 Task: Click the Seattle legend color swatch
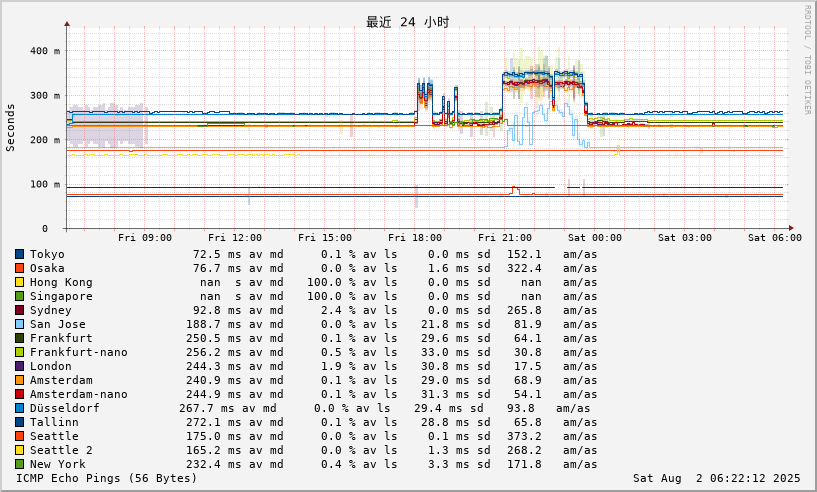pyautogui.click(x=19, y=436)
